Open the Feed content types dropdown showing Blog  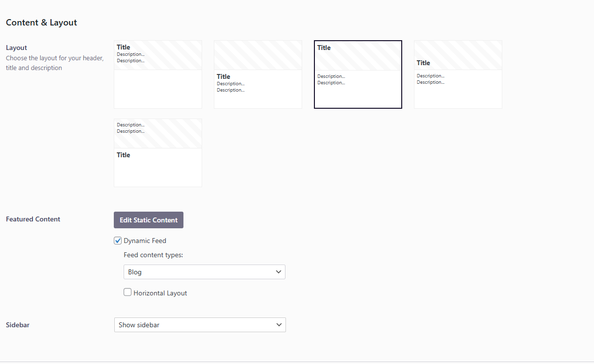pyautogui.click(x=204, y=272)
